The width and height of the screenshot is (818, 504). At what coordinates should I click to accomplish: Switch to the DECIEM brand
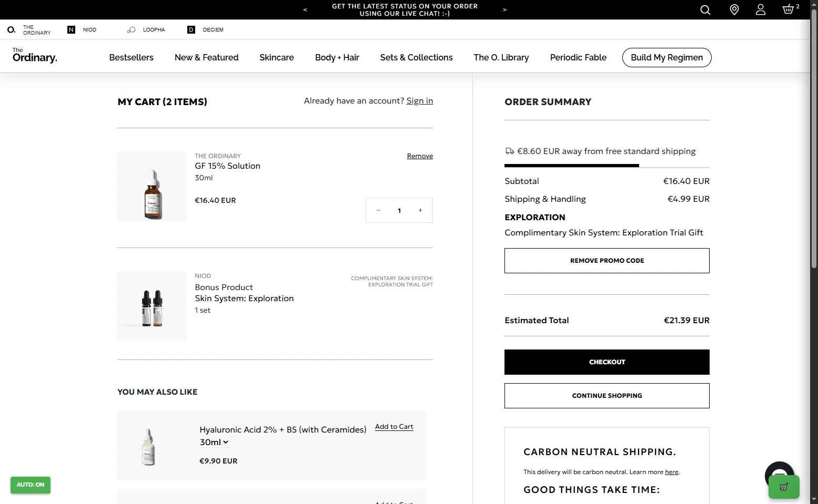(206, 30)
